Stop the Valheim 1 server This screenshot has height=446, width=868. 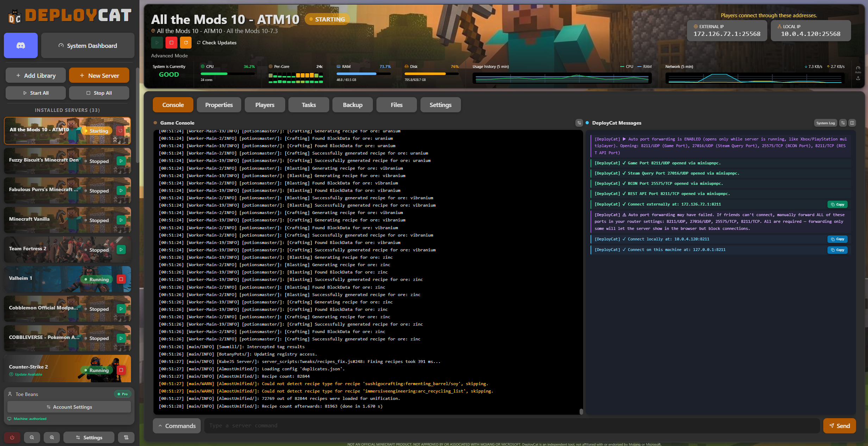point(121,279)
